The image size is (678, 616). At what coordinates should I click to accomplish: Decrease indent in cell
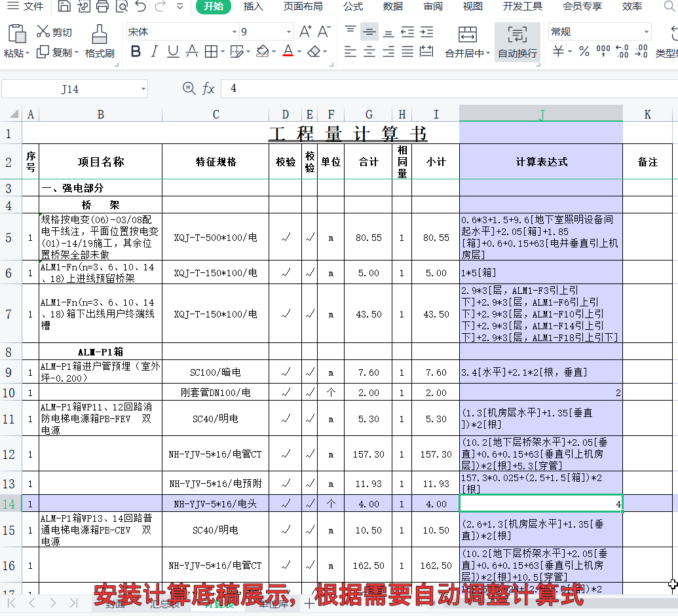407,31
